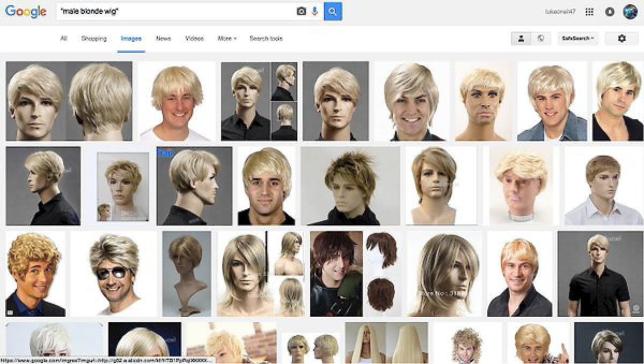Switch to the News tab

click(x=163, y=39)
